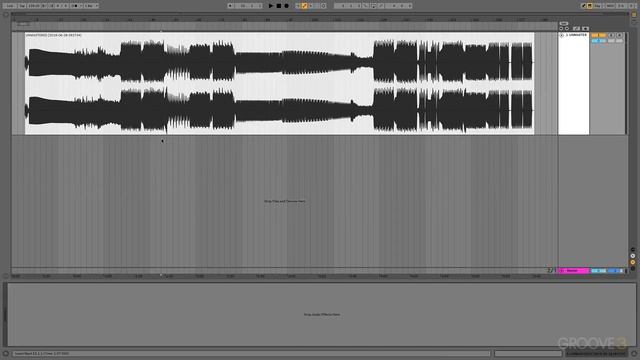Toggle Returns section show/hide button
The image size is (640, 360).
coord(633,256)
